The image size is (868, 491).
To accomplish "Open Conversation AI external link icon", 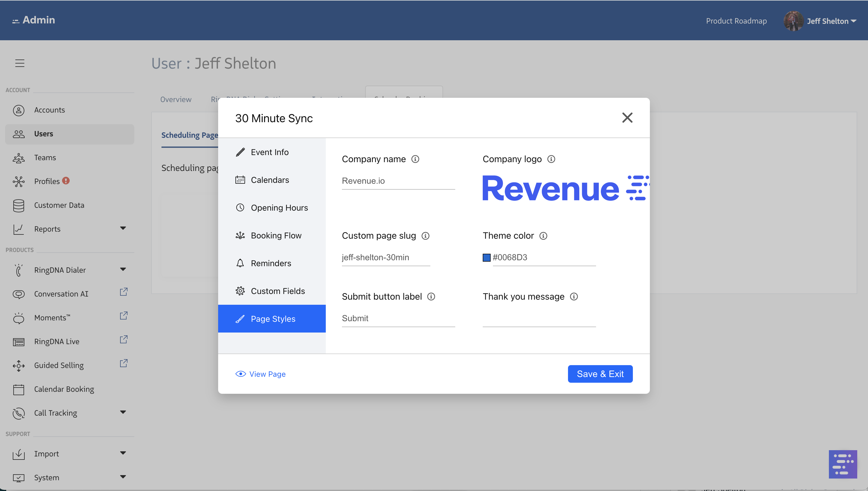I will 124,292.
